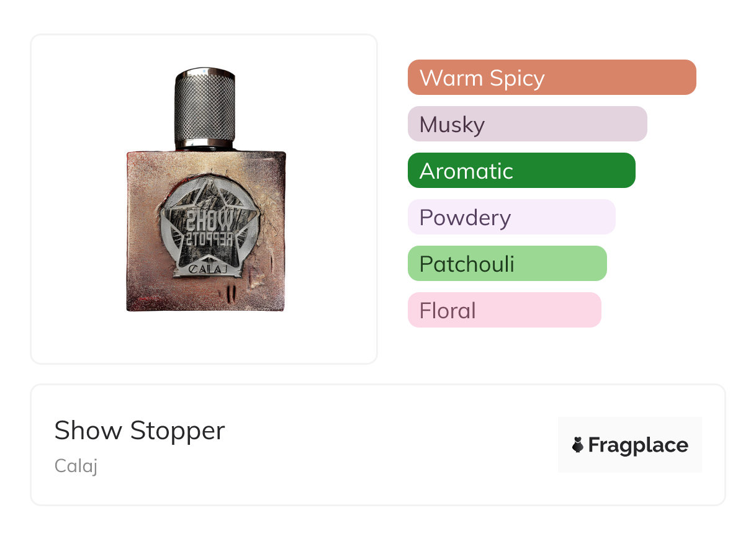Open the Calaj brand link
This screenshot has height=536, width=756.
[x=76, y=466]
